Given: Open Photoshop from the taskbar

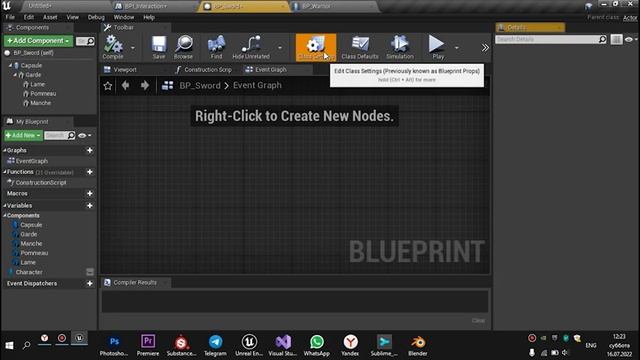Looking at the screenshot, I should pyautogui.click(x=114, y=345).
